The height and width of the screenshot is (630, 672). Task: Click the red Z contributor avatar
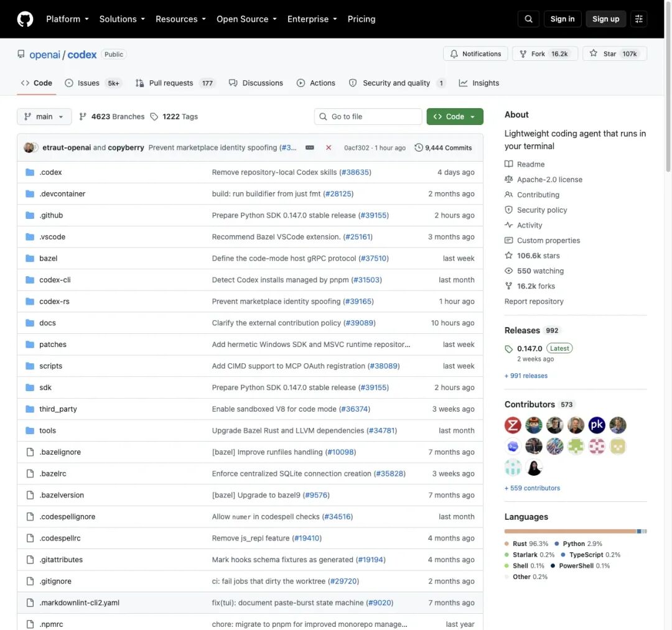pos(513,425)
